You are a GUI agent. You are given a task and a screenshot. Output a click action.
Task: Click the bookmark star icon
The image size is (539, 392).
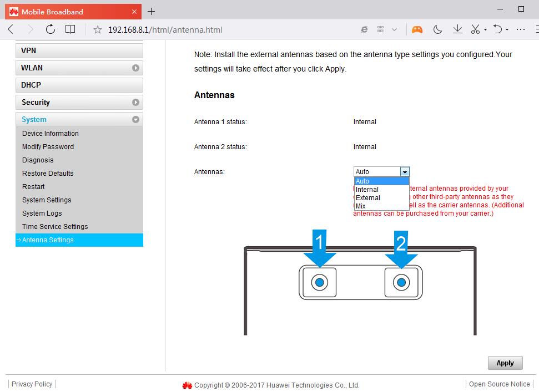coord(98,30)
